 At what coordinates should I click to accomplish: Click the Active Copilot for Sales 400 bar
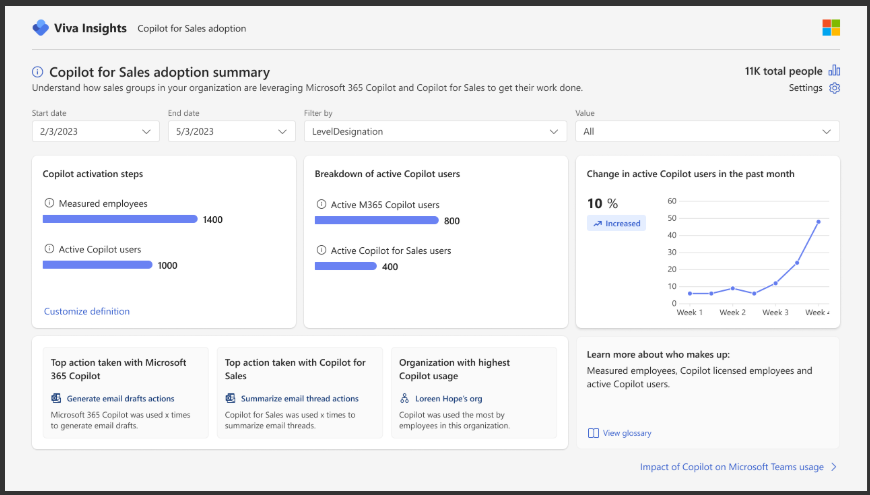346,266
